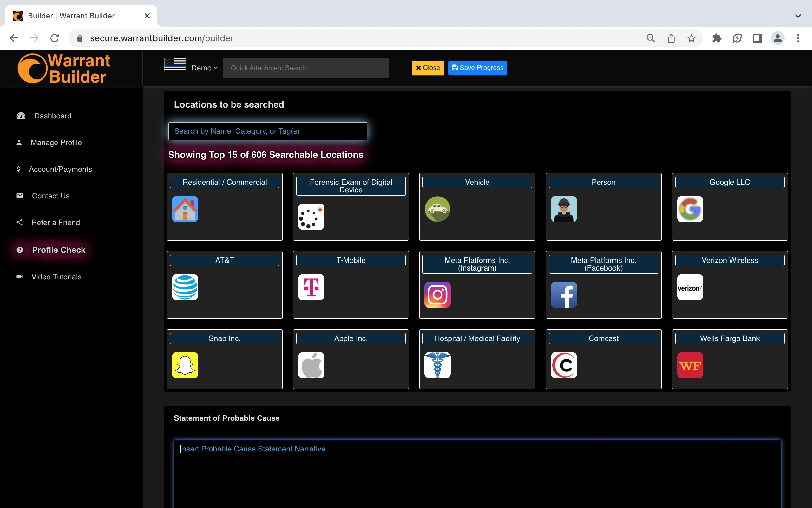Click the Quick Attachment Search field
Image resolution: width=812 pixels, height=508 pixels.
306,68
